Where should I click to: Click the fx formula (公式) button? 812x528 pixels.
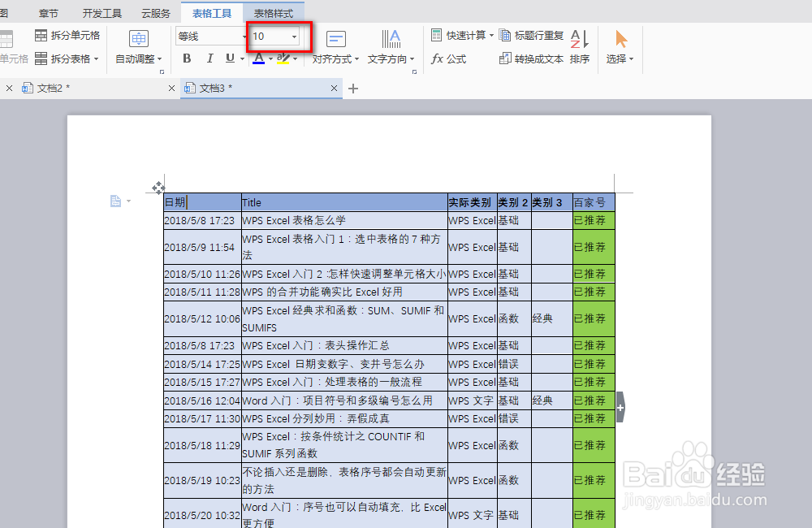coord(448,58)
